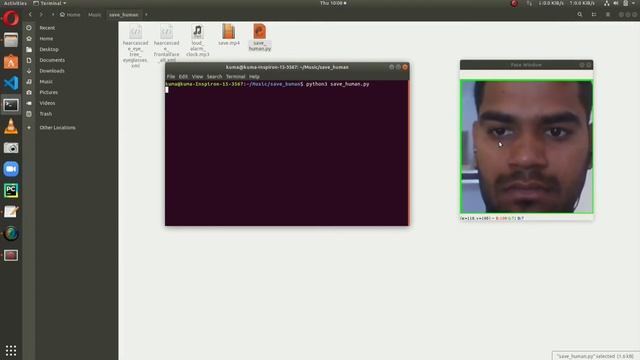This screenshot has height=360, width=640.
Task: Click the webcam image in Face Window
Action: tap(527, 147)
